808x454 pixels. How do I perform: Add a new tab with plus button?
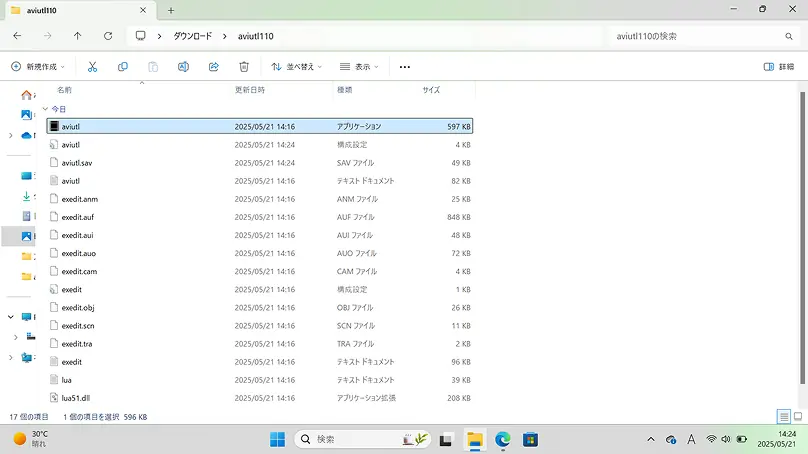(171, 10)
